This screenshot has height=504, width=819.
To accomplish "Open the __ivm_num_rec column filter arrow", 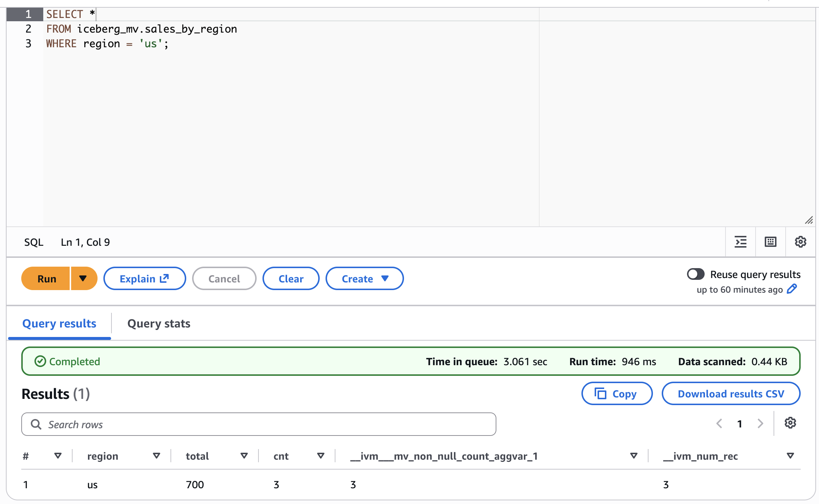I will (790, 456).
